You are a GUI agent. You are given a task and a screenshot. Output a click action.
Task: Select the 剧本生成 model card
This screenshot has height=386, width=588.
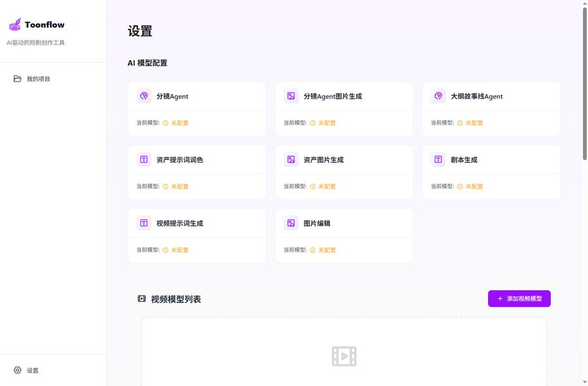(491, 172)
